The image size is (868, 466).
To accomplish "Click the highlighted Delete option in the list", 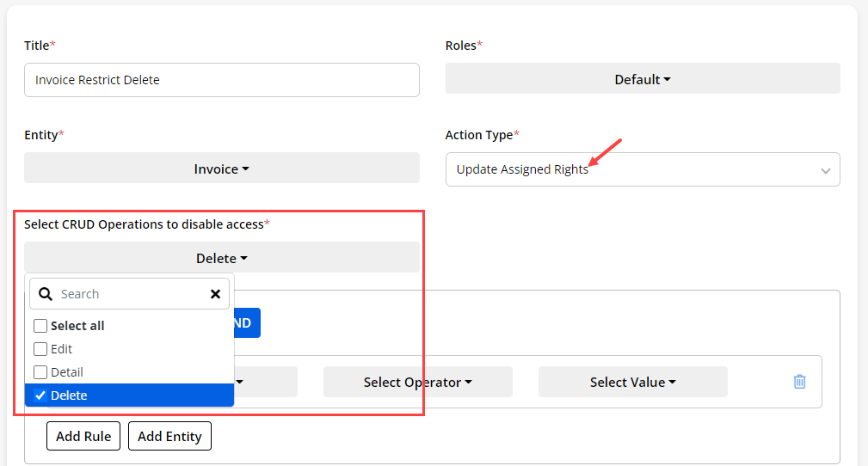I will click(x=129, y=395).
